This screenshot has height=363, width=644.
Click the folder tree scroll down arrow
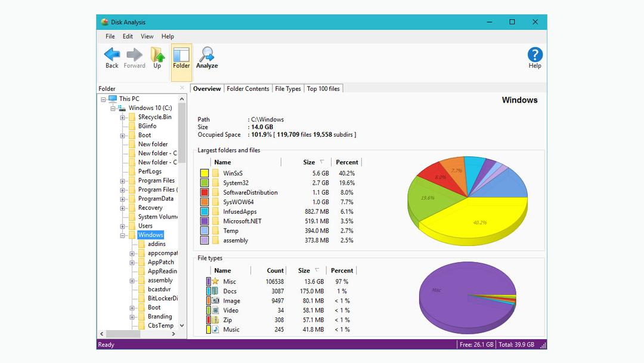pos(182,326)
